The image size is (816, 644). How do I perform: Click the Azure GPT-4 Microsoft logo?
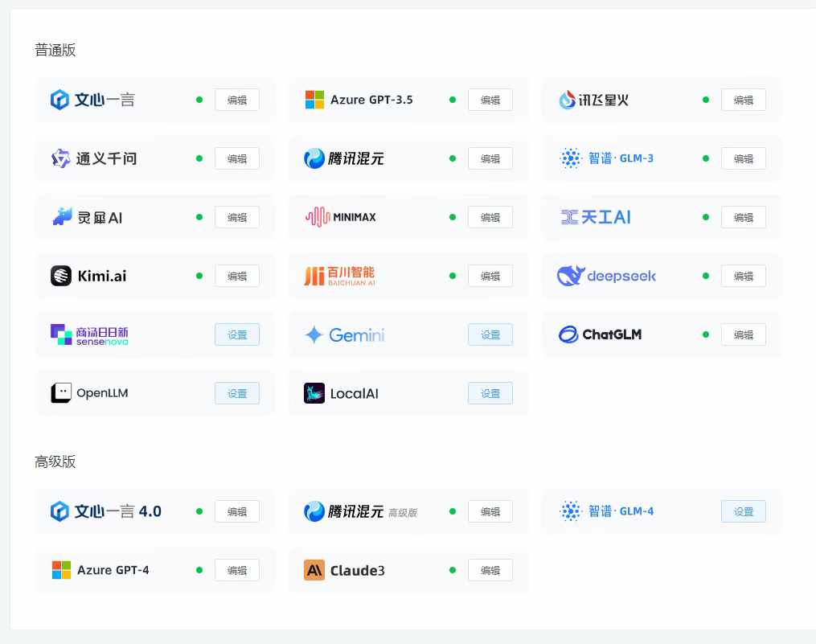click(61, 570)
